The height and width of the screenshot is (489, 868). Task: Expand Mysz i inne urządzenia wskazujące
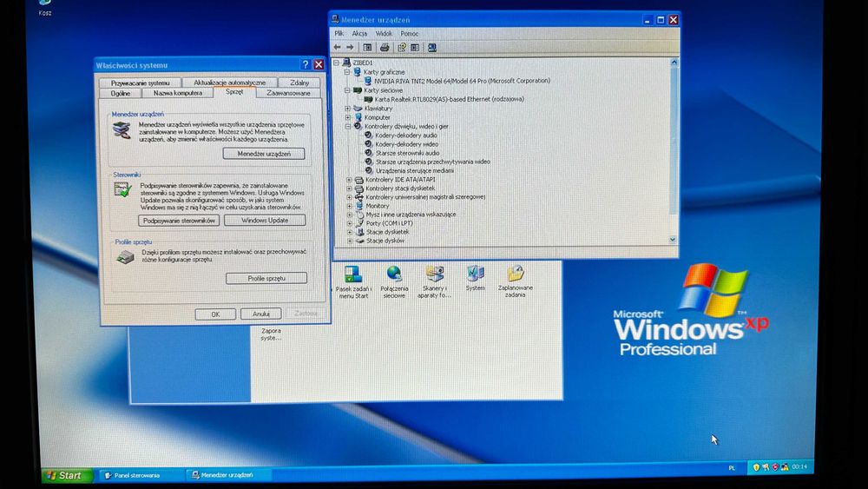349,215
